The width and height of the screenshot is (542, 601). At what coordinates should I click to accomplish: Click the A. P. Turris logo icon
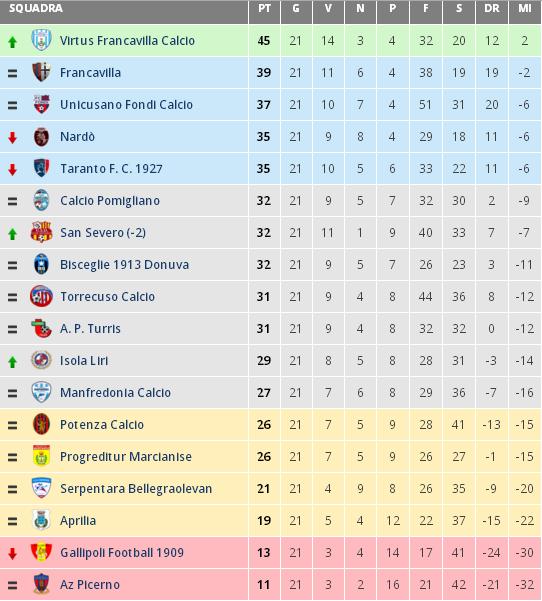click(41, 328)
